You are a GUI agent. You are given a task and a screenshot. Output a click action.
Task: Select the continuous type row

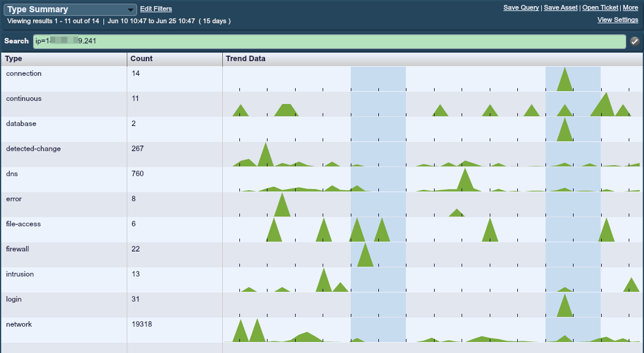(x=322, y=104)
